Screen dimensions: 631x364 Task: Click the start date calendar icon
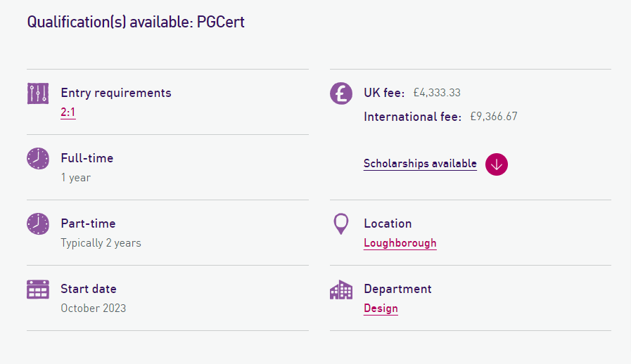pos(38,289)
